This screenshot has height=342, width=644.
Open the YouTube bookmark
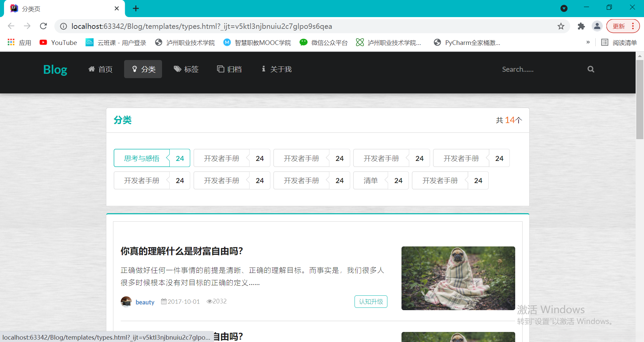(58, 43)
